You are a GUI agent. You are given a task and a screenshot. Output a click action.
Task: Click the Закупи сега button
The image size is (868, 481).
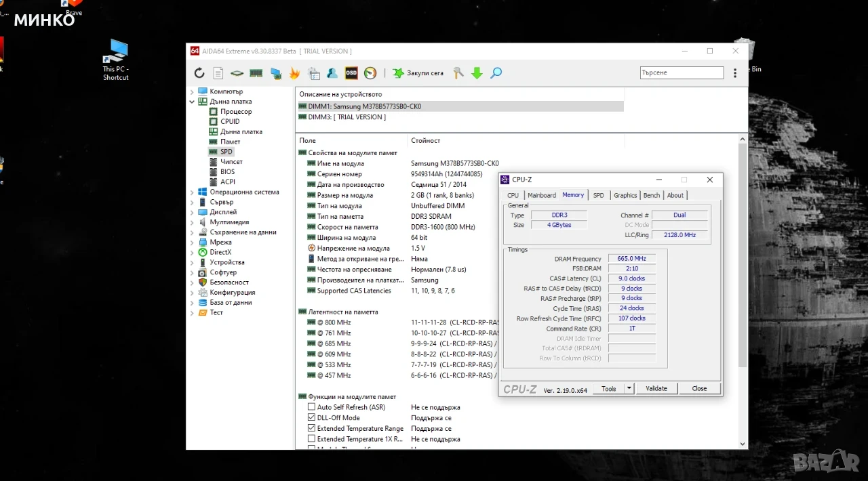tap(418, 73)
